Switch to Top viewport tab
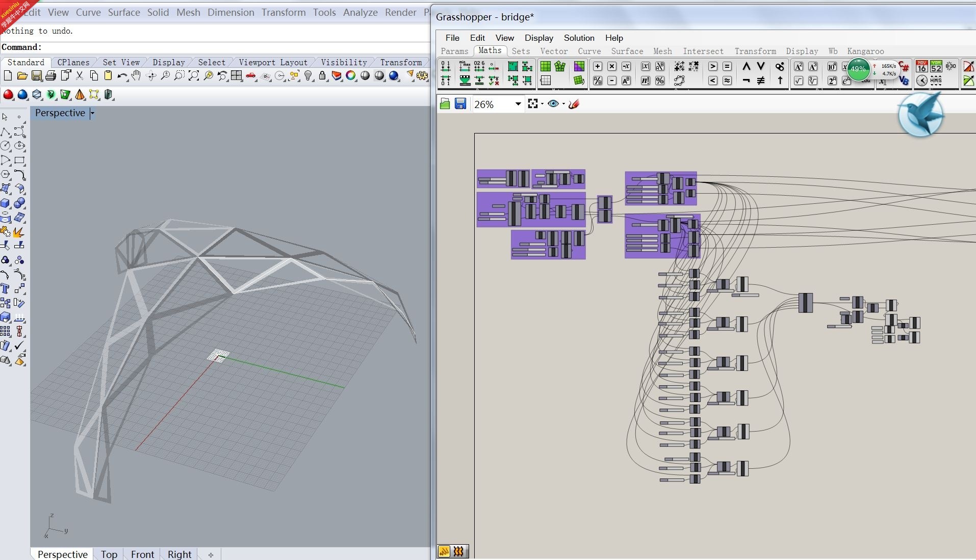The image size is (976, 560). [x=109, y=554]
